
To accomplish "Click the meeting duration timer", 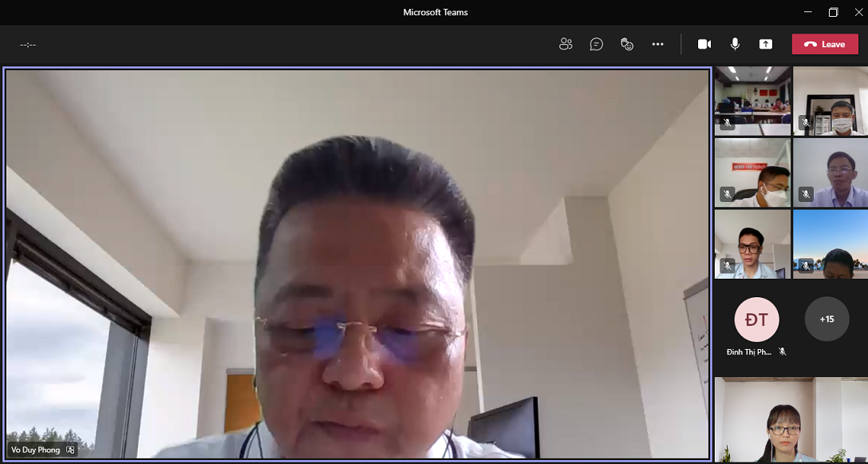I will pyautogui.click(x=28, y=45).
